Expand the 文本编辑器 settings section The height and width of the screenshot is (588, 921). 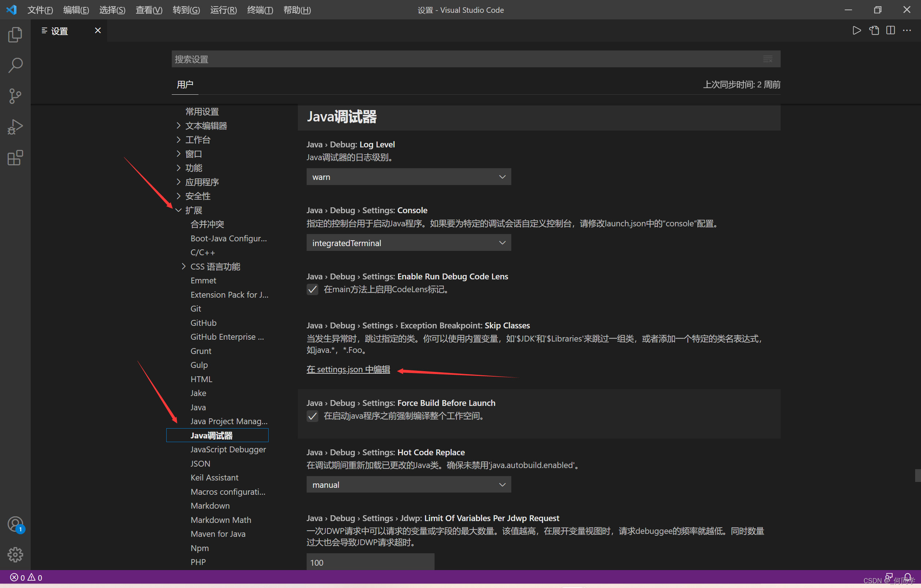click(206, 126)
